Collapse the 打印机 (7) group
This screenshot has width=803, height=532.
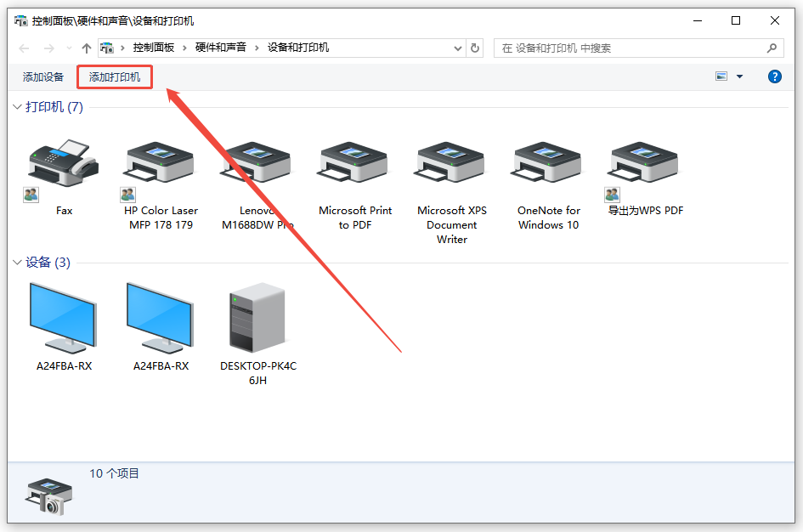(x=17, y=107)
